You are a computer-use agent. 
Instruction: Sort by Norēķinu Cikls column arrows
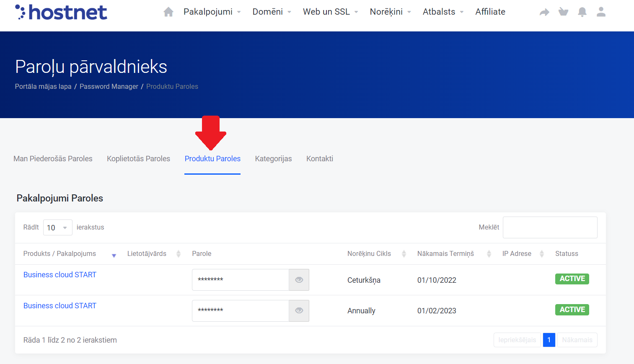tap(404, 254)
